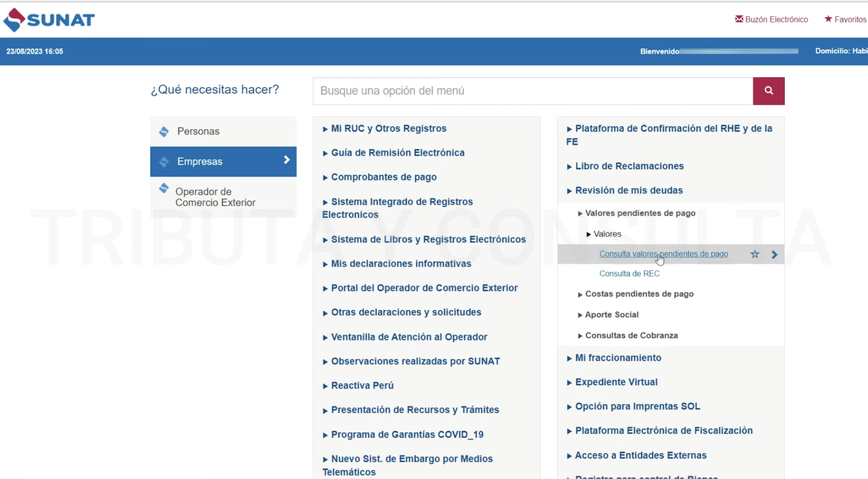Click arrow next to Consulta valores pendientes
The height and width of the screenshot is (479, 868).
(774, 254)
